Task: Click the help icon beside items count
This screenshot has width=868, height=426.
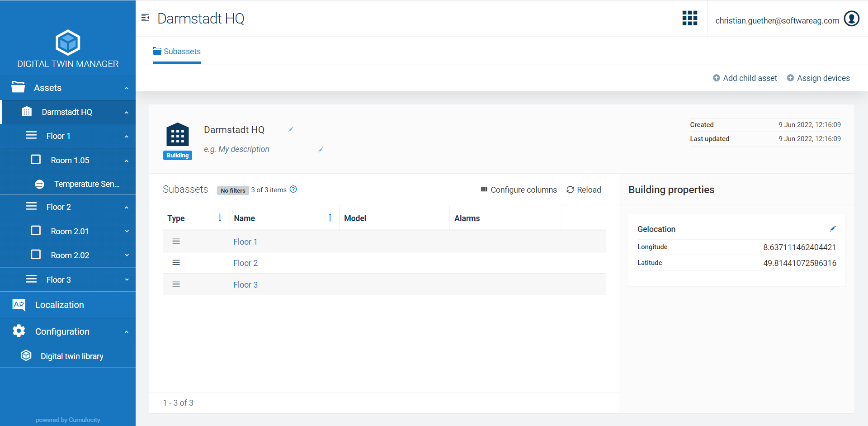Action: click(x=293, y=189)
